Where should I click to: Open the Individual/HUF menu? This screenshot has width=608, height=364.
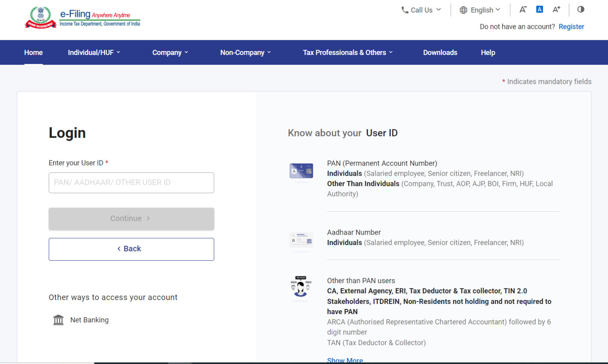tap(93, 52)
